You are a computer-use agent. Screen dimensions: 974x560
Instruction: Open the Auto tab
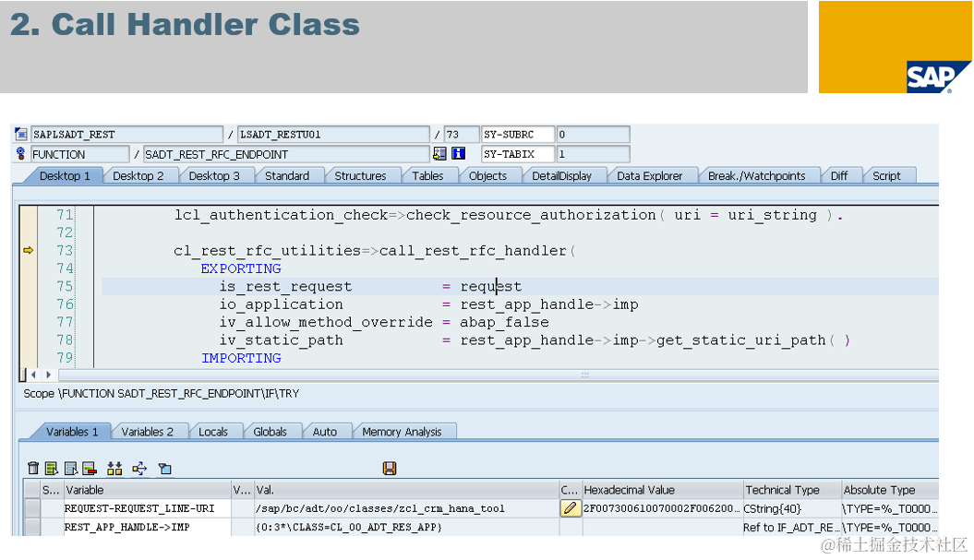(x=324, y=432)
